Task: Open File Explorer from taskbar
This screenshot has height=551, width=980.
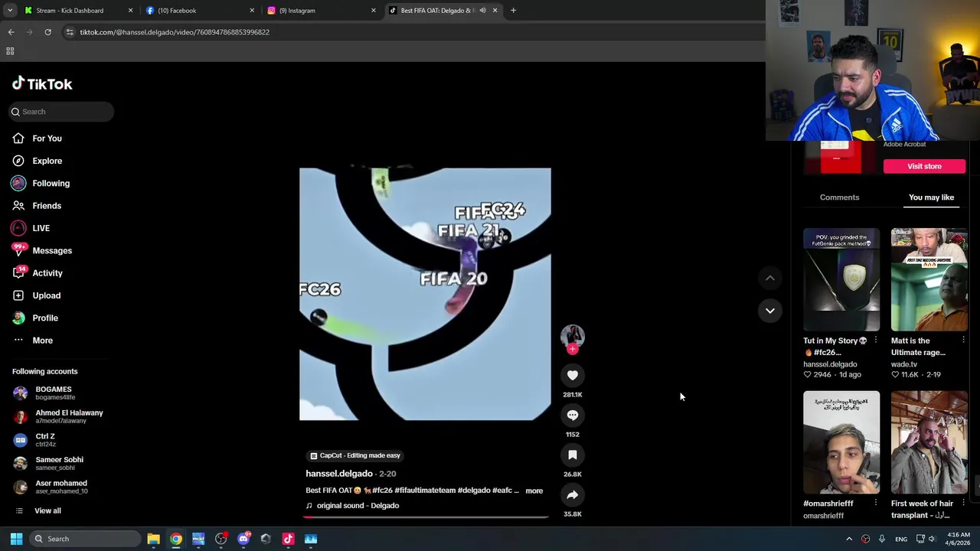Action: 153,539
